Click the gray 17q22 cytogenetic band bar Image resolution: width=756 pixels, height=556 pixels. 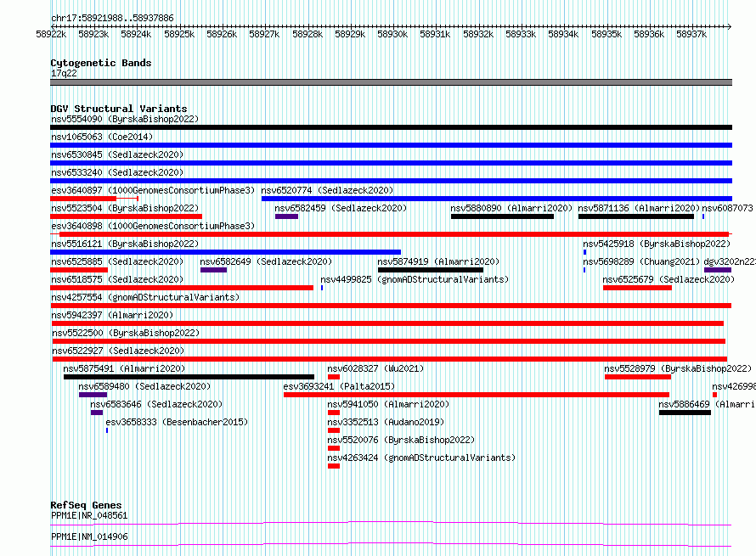[391, 82]
